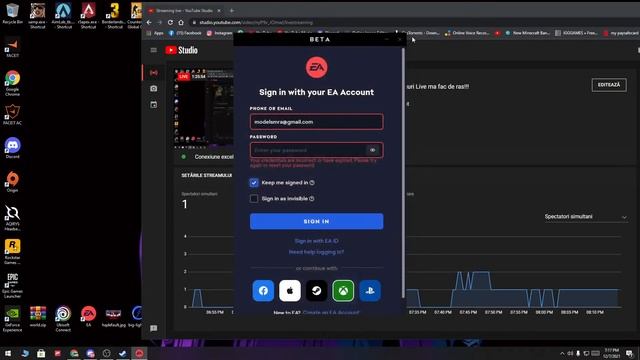Viewport: 640px width, 360px height.
Task: Open Sign in with EA ID link
Action: tap(316, 241)
